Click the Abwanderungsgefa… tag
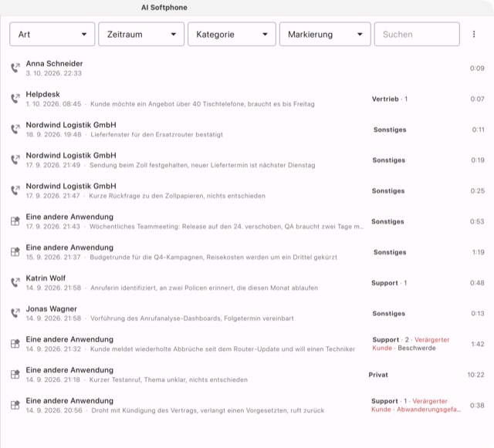This screenshot has width=494, height=448. [x=428, y=409]
